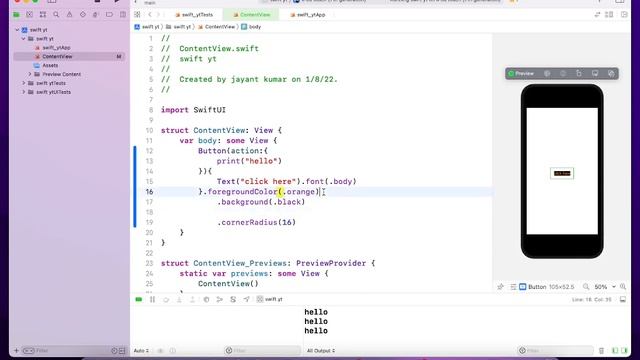Go back in editor history
Image resolution: width=640 pixels, height=360 pixels.
(150, 15)
